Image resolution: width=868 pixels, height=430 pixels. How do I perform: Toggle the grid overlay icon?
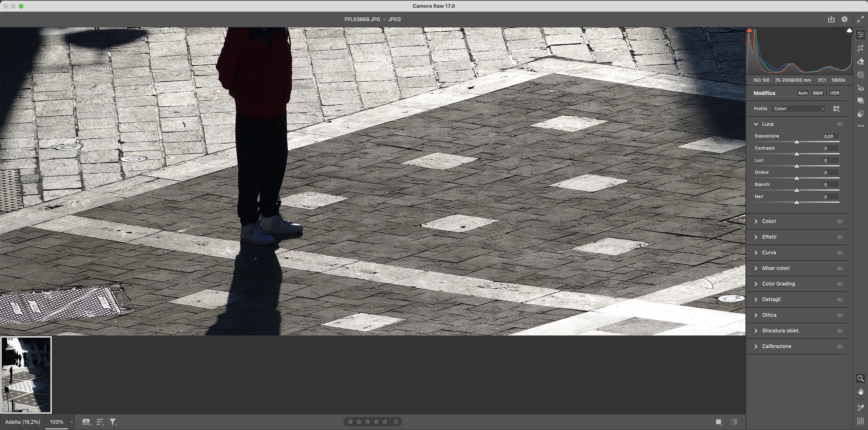click(860, 421)
